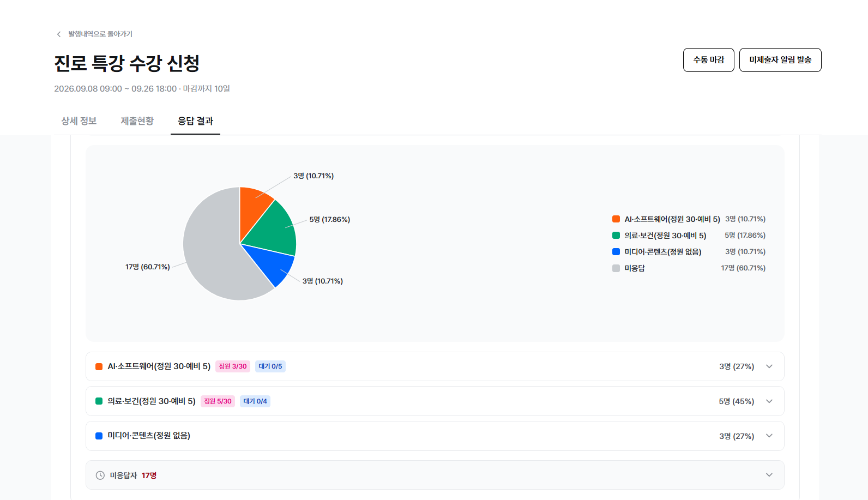Click the blue legend swatch for 미디어·콘텐츠
This screenshot has width=868, height=500.
[616, 252]
